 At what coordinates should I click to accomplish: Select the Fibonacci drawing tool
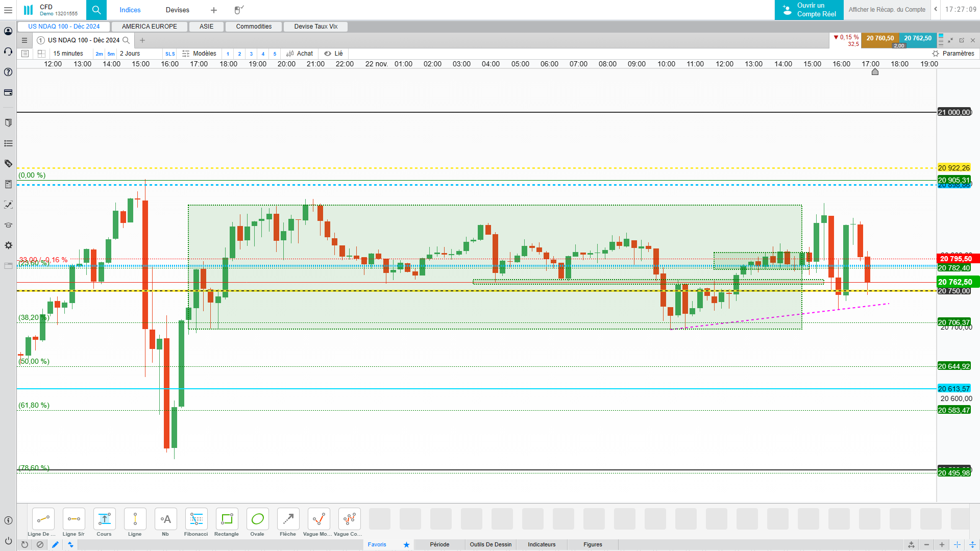pos(196,519)
